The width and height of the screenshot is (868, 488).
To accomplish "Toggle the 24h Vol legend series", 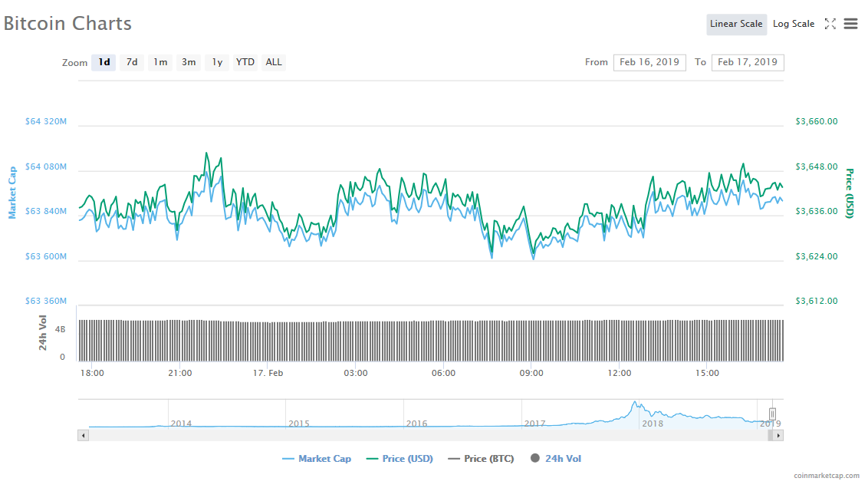I will tap(556, 459).
